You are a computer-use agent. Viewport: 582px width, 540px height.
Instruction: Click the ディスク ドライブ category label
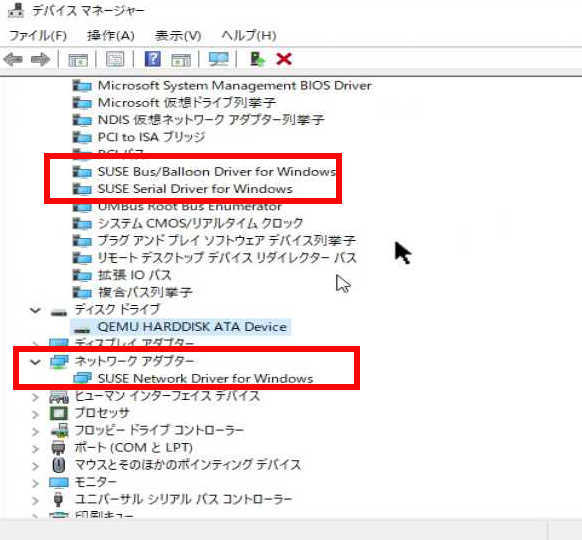coord(117,310)
